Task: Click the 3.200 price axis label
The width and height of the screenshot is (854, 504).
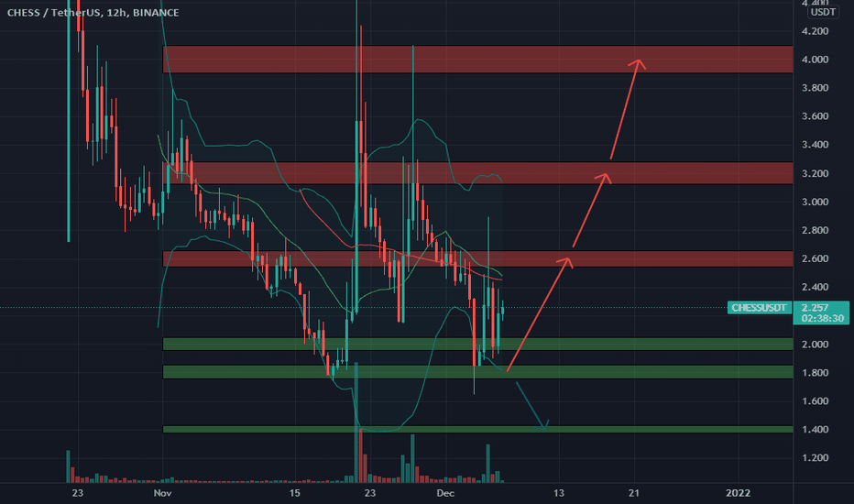Action: tap(815, 174)
